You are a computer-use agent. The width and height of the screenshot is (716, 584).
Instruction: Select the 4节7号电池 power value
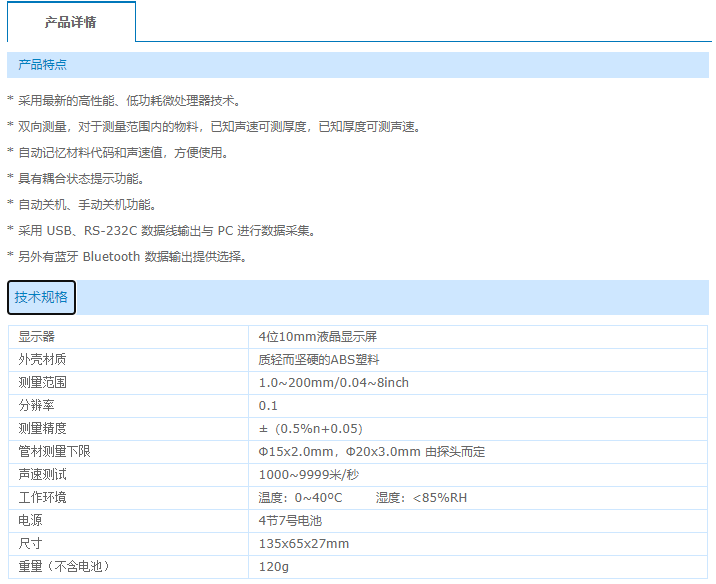[x=290, y=521]
